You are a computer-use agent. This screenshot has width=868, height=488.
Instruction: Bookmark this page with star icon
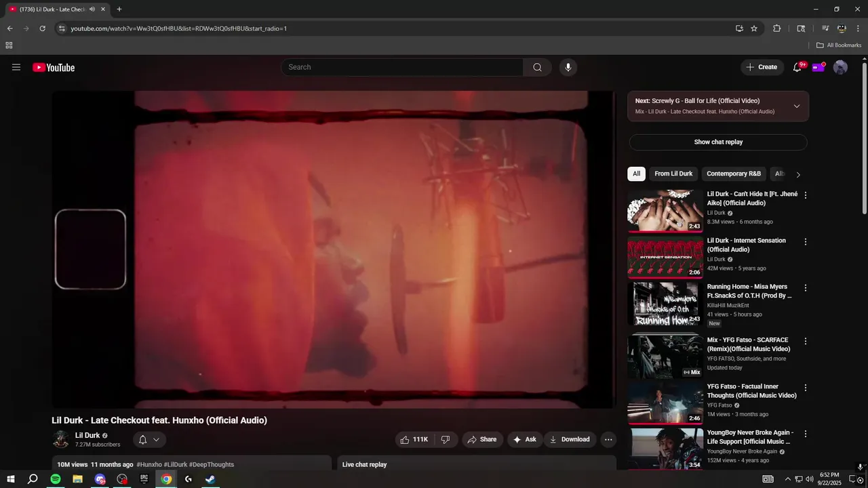pos(754,28)
